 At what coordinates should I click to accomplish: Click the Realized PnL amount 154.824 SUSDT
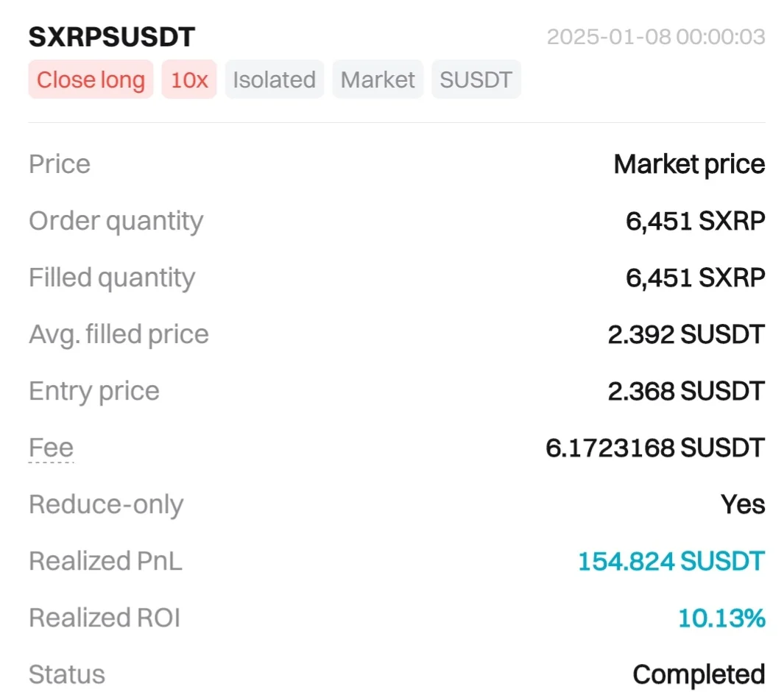(671, 561)
